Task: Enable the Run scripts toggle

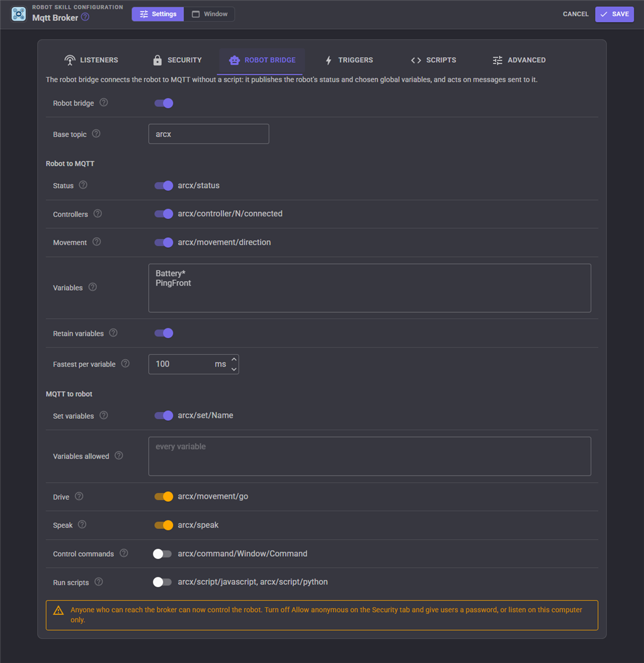Action: [x=162, y=582]
